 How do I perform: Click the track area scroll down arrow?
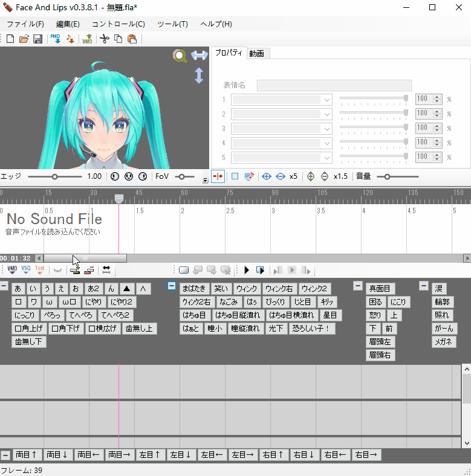click(x=467, y=443)
